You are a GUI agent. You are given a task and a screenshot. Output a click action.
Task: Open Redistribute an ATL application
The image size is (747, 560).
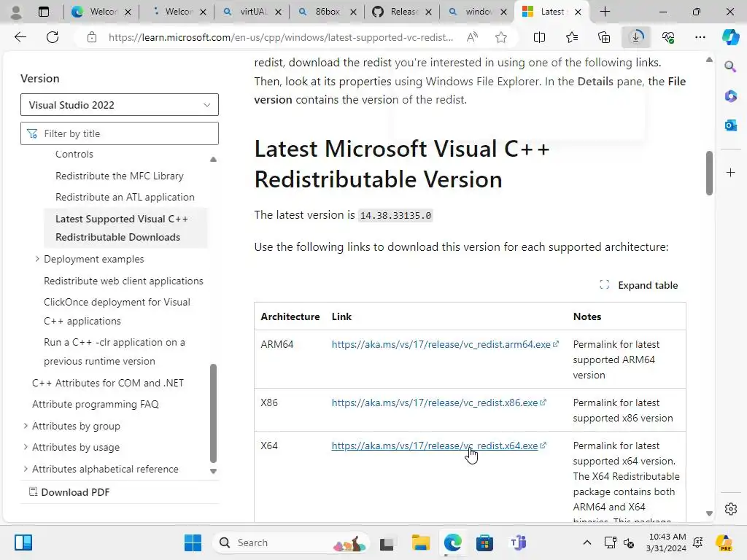[125, 197]
